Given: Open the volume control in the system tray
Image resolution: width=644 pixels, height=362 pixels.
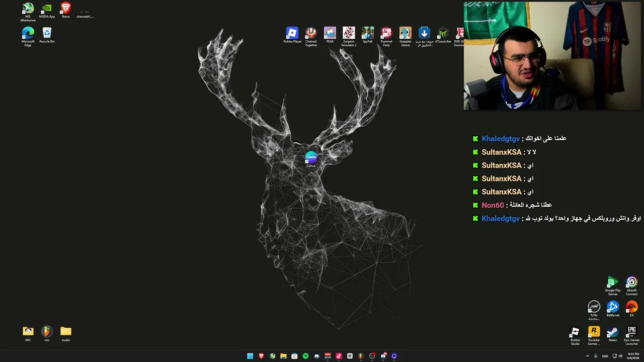Looking at the screenshot, I should click(x=620, y=356).
